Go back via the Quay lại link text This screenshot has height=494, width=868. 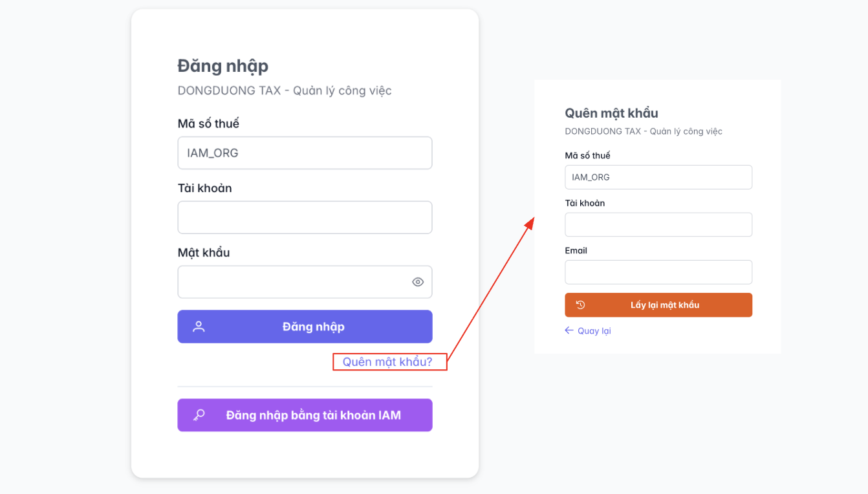pyautogui.click(x=594, y=331)
